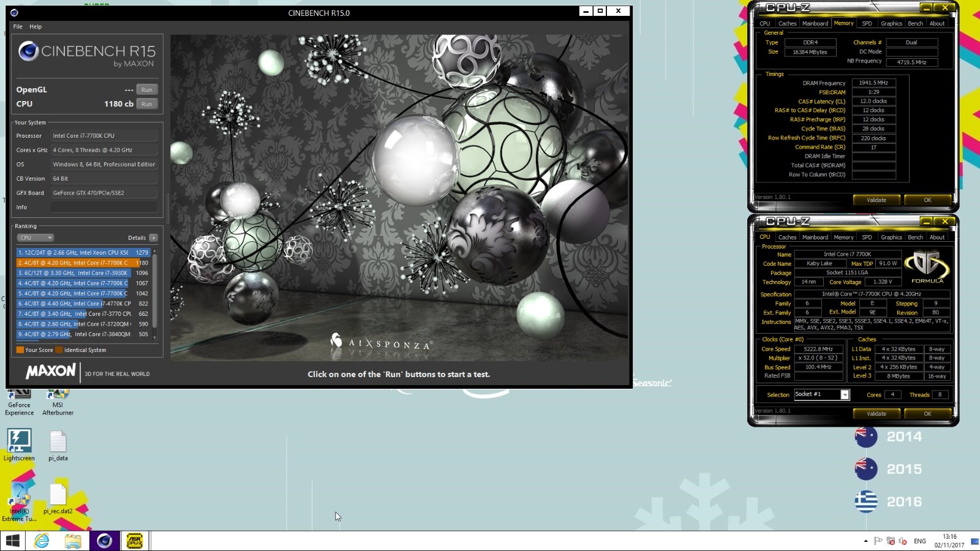
Task: Click OK in lower CPU-Z CPU window
Action: (x=927, y=413)
